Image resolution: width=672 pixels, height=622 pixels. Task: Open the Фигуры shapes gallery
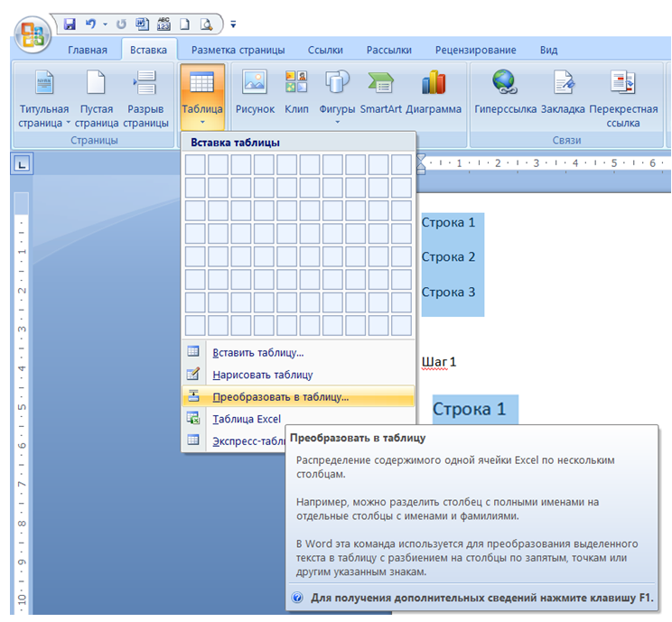337,96
